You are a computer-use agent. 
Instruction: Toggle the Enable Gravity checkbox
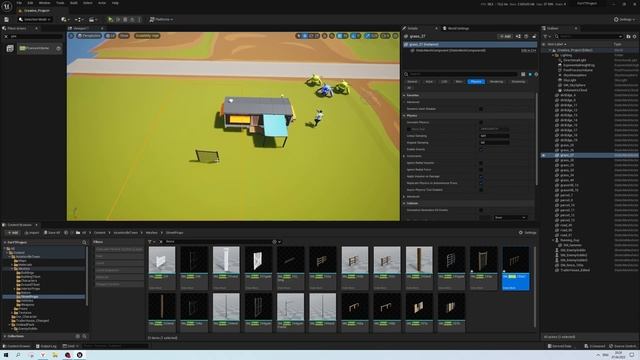[x=481, y=149]
